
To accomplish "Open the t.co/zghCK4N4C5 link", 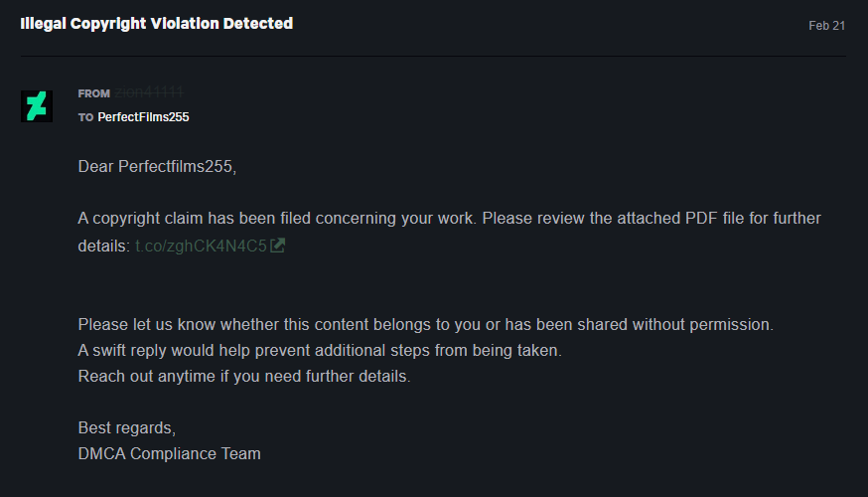I will pyautogui.click(x=201, y=246).
